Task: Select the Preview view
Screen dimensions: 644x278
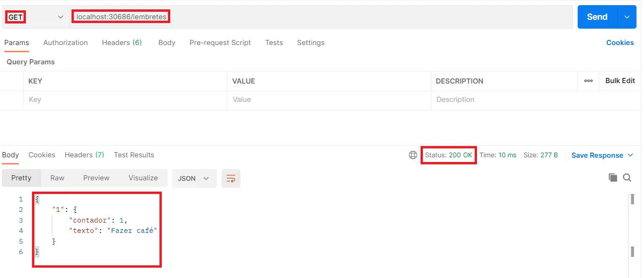Action: [x=96, y=178]
